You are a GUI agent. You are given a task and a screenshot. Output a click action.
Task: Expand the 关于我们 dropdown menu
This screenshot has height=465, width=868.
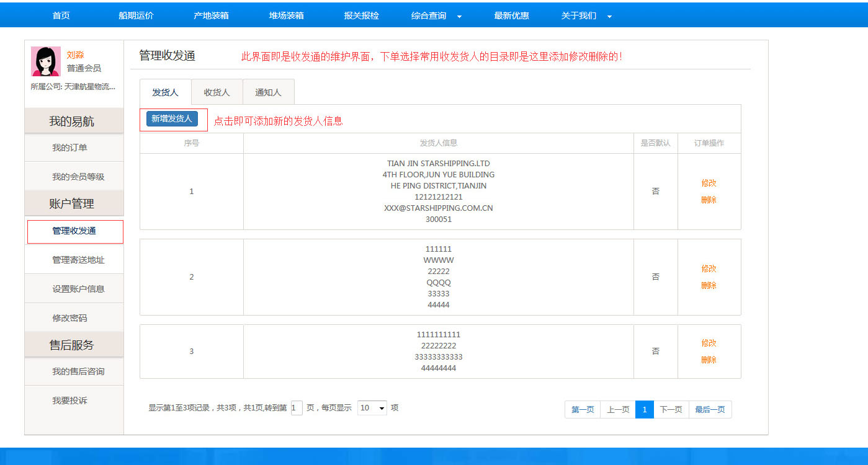click(586, 15)
